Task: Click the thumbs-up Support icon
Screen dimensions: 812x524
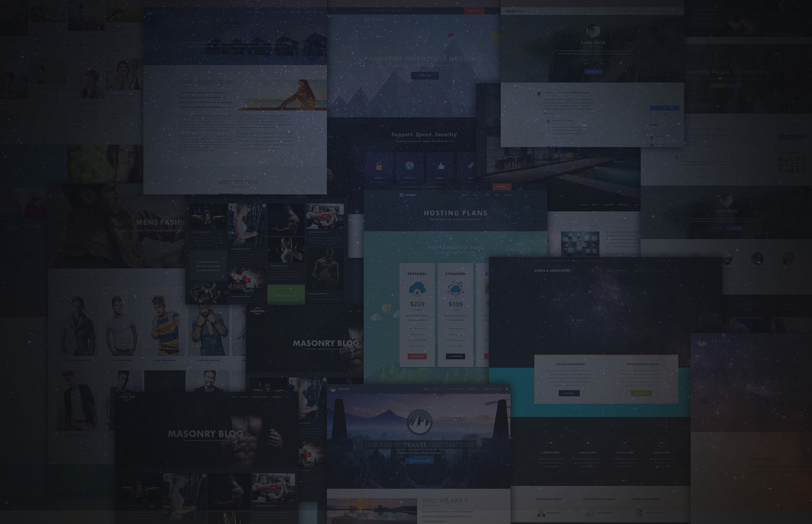Action: (x=440, y=166)
